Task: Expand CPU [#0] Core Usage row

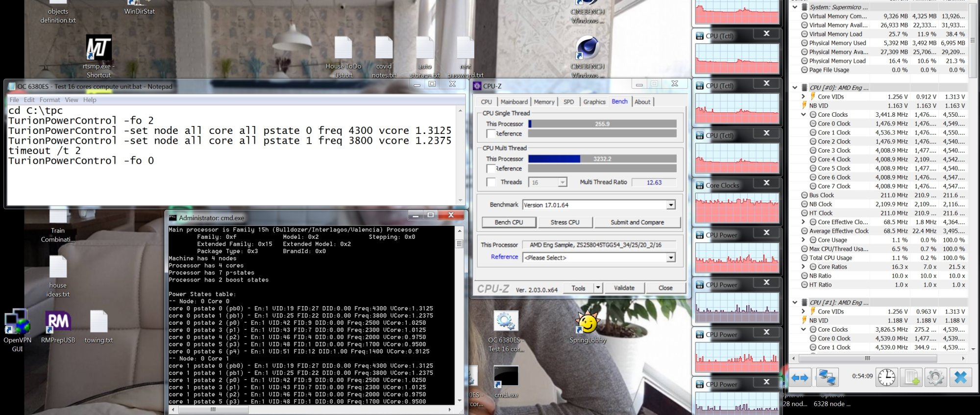Action: 803,240
